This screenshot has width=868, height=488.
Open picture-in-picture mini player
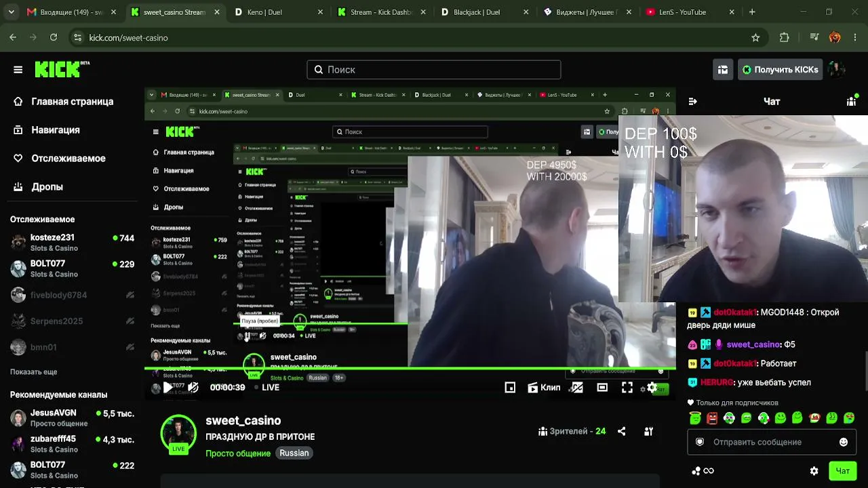tap(510, 388)
